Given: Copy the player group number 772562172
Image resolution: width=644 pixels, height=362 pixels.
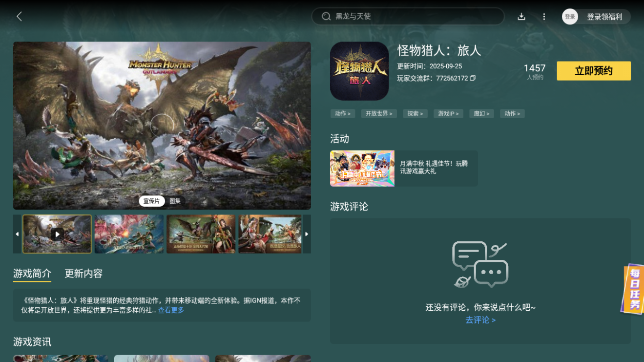Looking at the screenshot, I should pyautogui.click(x=473, y=78).
